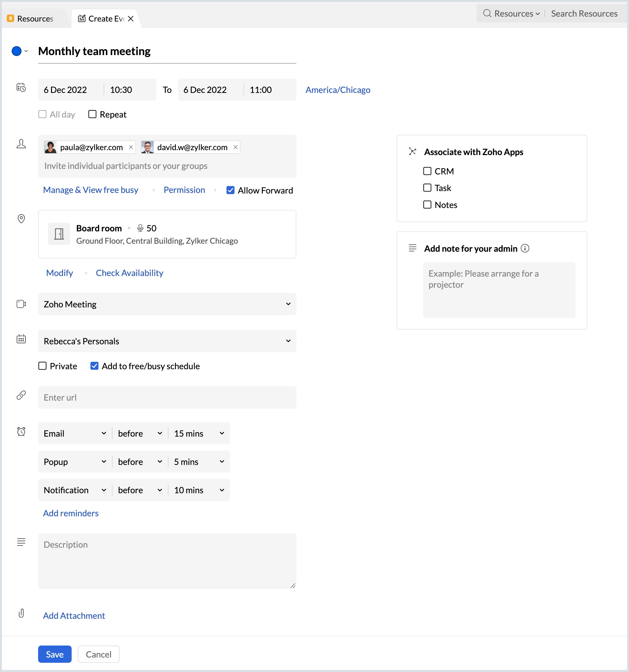Click the paperclip attachment icon

pos(21,613)
